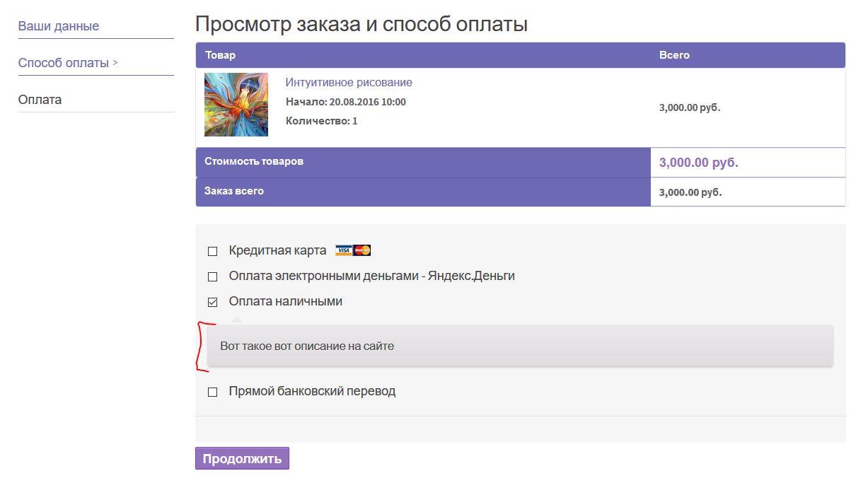The width and height of the screenshot is (868, 495).
Task: Click the arrow next to Способ оплаты
Action: [x=115, y=63]
